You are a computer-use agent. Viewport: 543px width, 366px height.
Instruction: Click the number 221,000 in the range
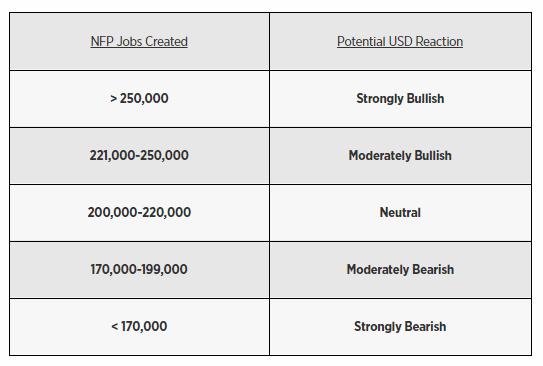[113, 155]
